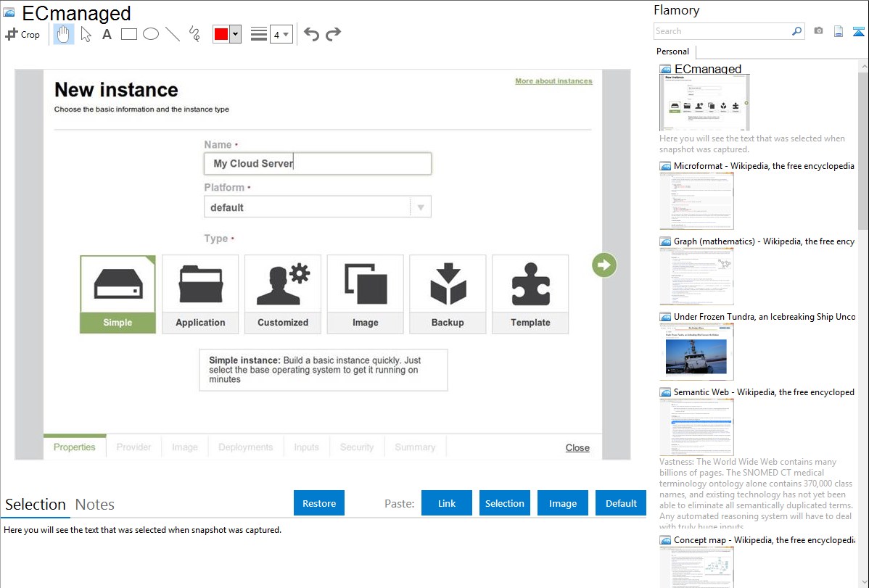Image resolution: width=869 pixels, height=588 pixels.
Task: Switch to the Notes tab
Action: click(x=95, y=505)
